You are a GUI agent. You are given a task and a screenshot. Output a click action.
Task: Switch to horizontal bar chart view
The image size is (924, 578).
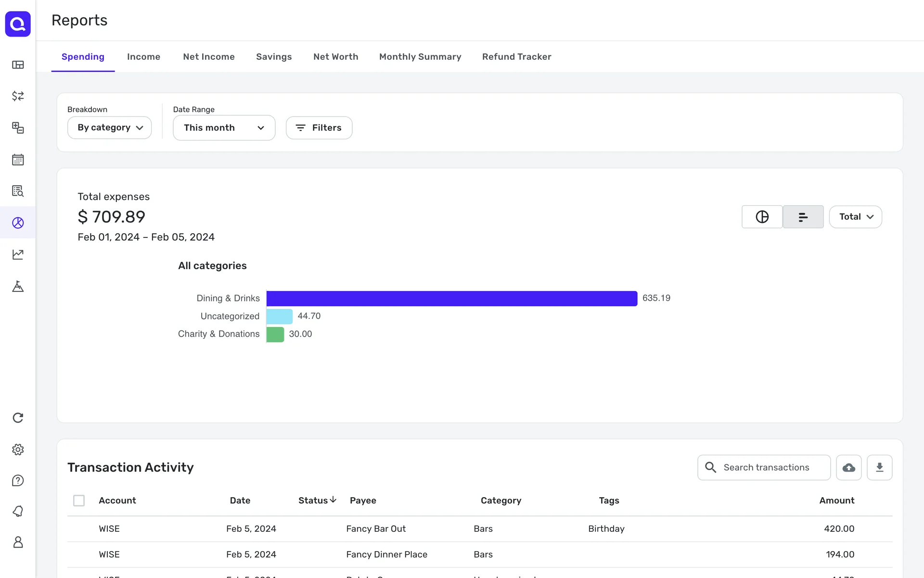coord(803,217)
